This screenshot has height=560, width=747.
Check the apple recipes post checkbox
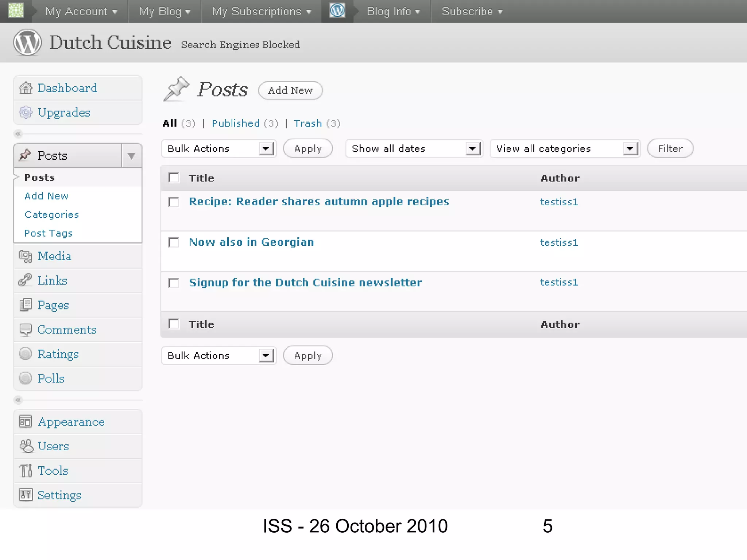pyautogui.click(x=174, y=202)
